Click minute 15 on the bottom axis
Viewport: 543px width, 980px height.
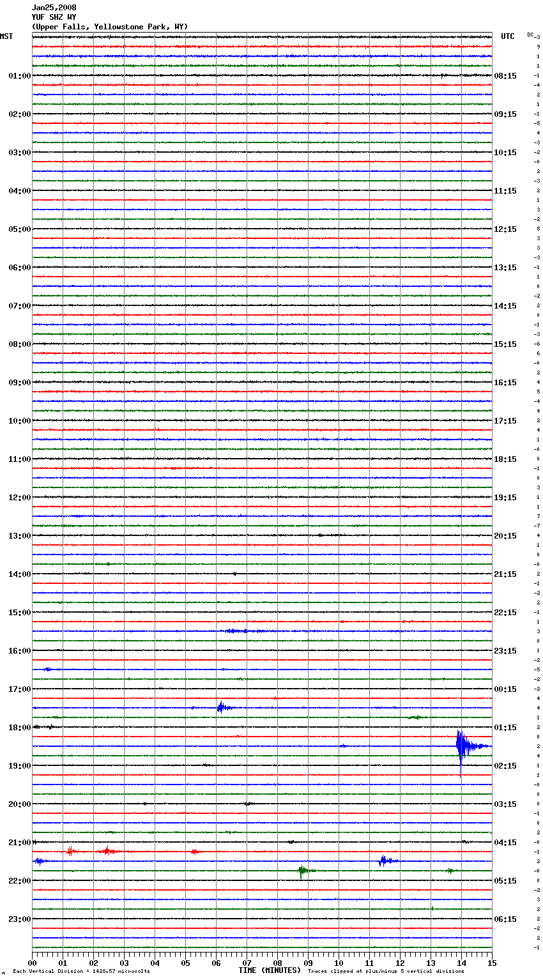point(492,963)
